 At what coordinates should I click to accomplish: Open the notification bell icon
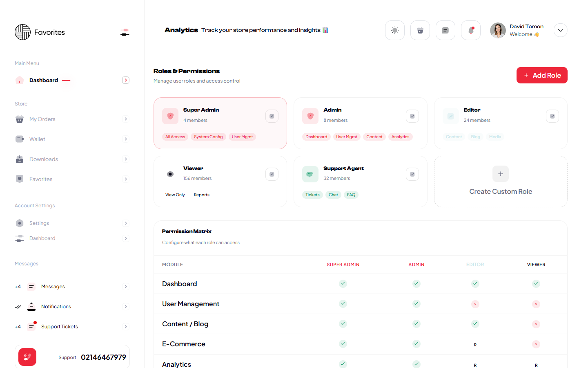click(x=470, y=30)
